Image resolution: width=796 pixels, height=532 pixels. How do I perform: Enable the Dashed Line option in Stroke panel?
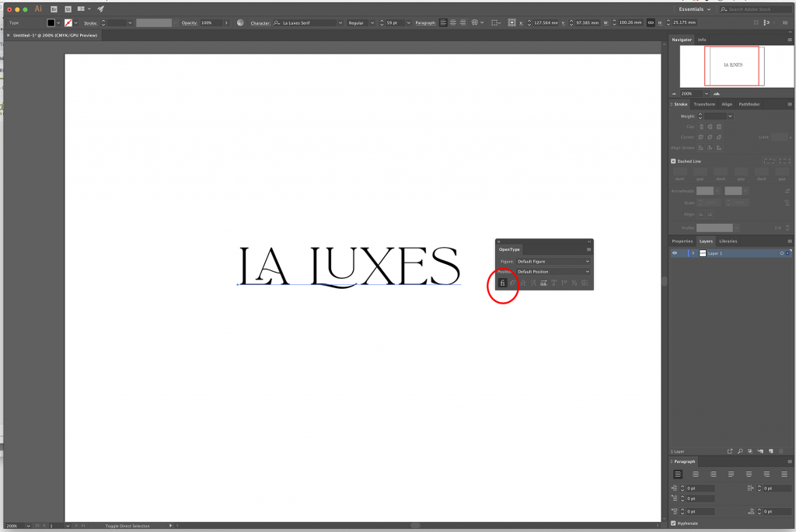click(x=673, y=161)
